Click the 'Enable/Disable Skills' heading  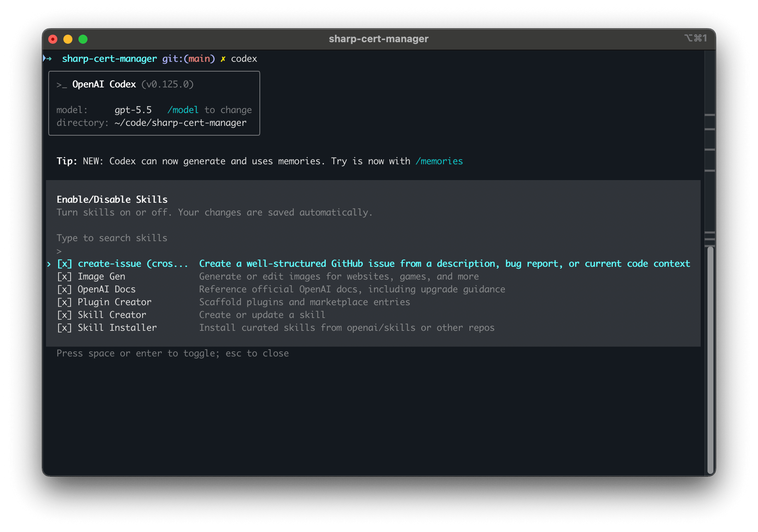[112, 200]
